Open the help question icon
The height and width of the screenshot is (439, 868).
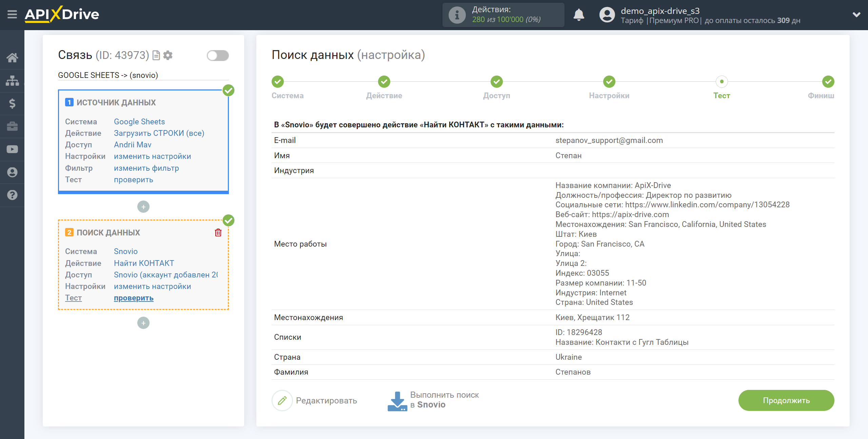pos(12,195)
